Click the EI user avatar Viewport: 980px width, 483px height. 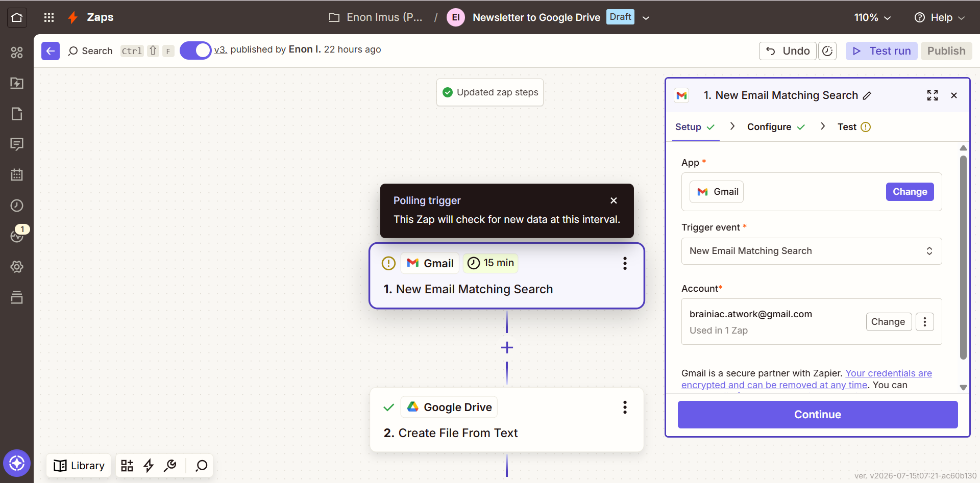[456, 17]
